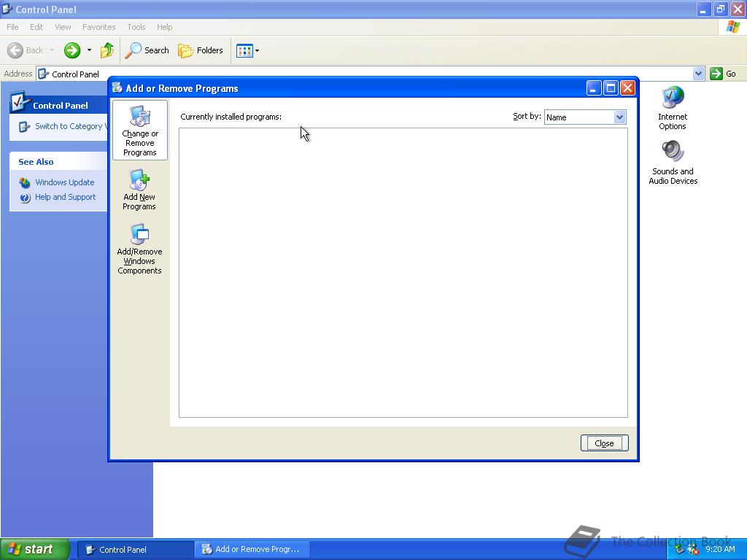Click the currently installed programs list area
Image resolution: width=747 pixels, height=560 pixels.
[x=403, y=273]
